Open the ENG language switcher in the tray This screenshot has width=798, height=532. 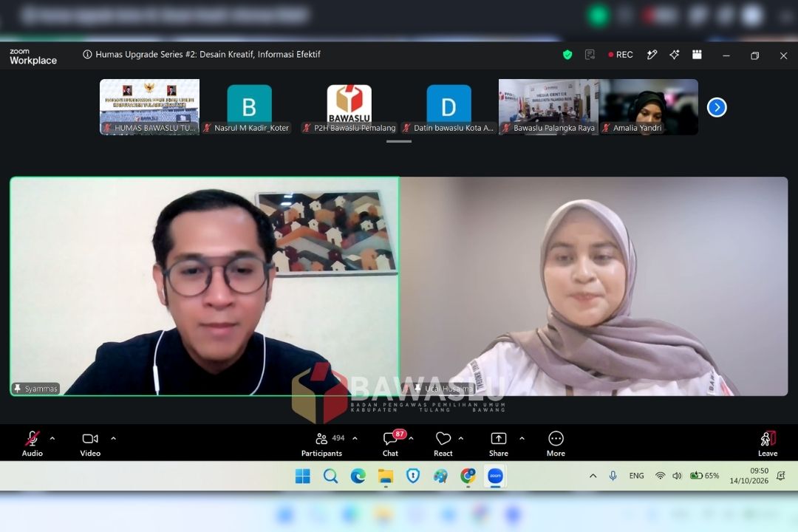coord(636,476)
